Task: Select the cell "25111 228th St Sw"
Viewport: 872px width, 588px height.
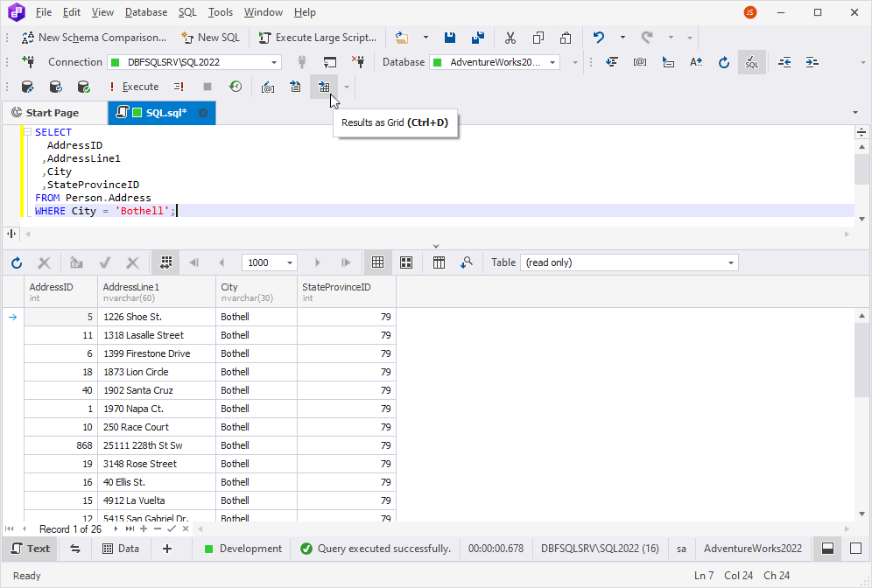Action: pyautogui.click(x=156, y=445)
